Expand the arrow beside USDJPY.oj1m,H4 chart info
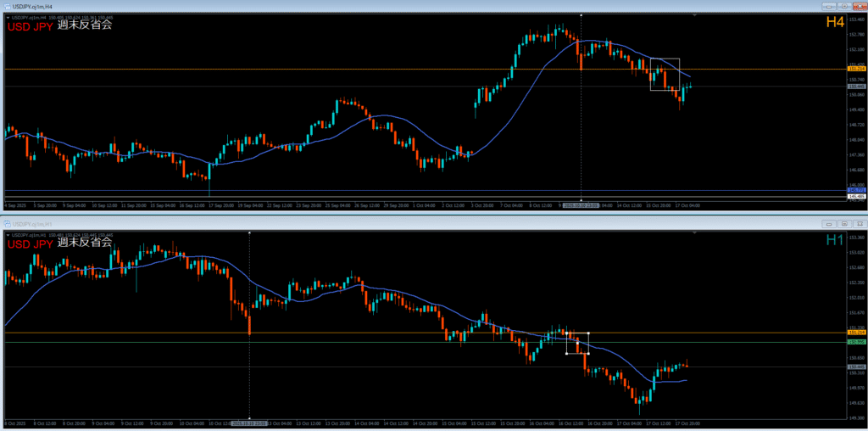868x431 pixels. (7, 16)
